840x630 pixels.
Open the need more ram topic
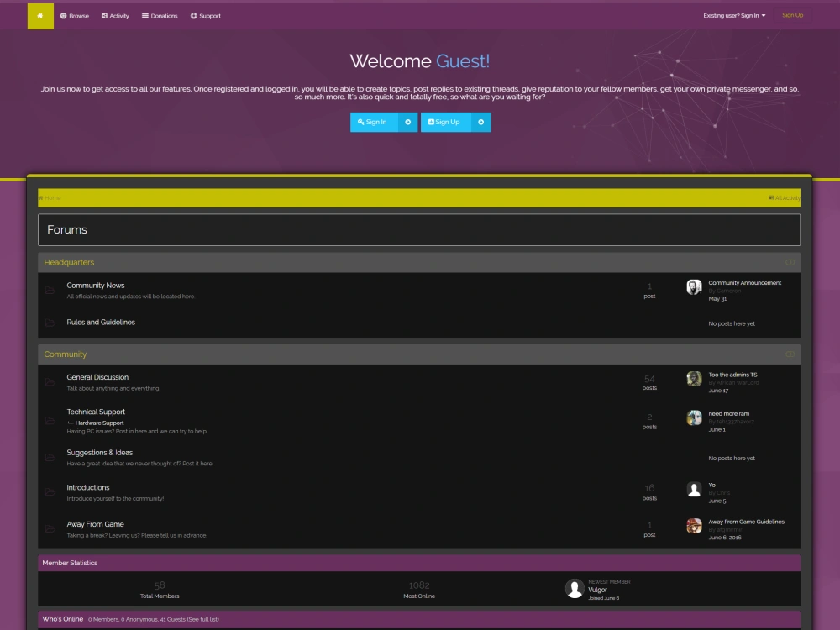[728, 413]
